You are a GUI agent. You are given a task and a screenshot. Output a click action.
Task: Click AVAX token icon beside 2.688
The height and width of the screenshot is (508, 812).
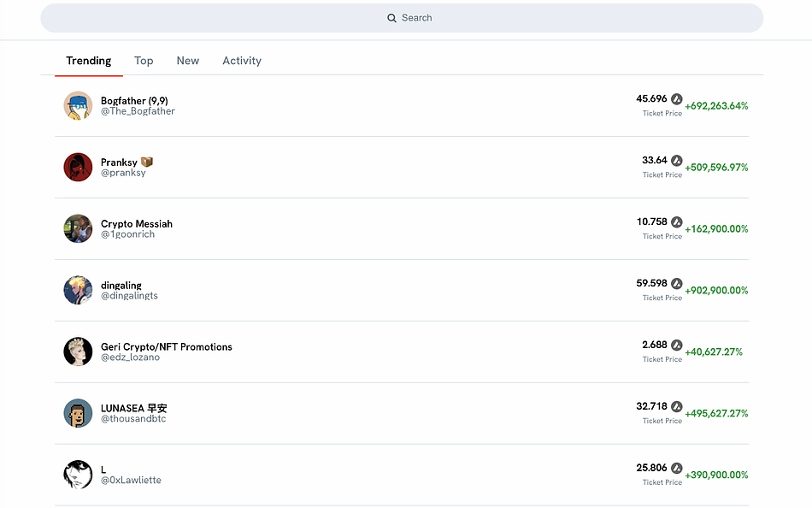pos(676,345)
